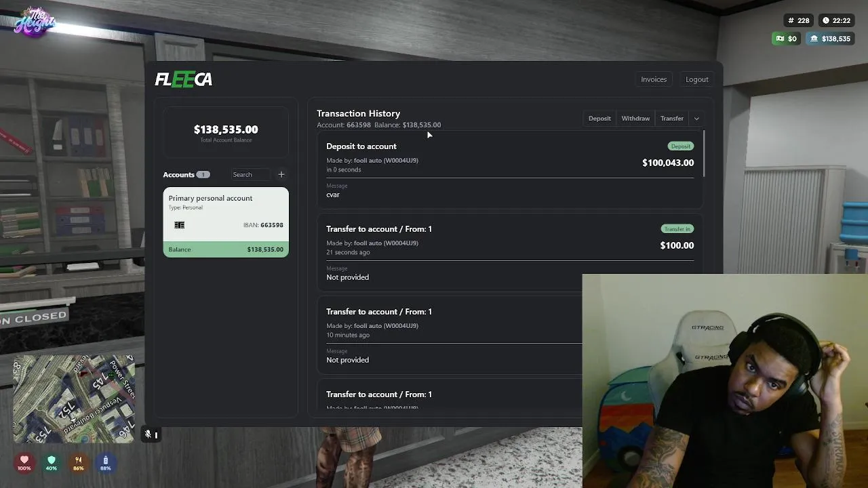
Task: Click the plus icon to add account
Action: (x=281, y=174)
